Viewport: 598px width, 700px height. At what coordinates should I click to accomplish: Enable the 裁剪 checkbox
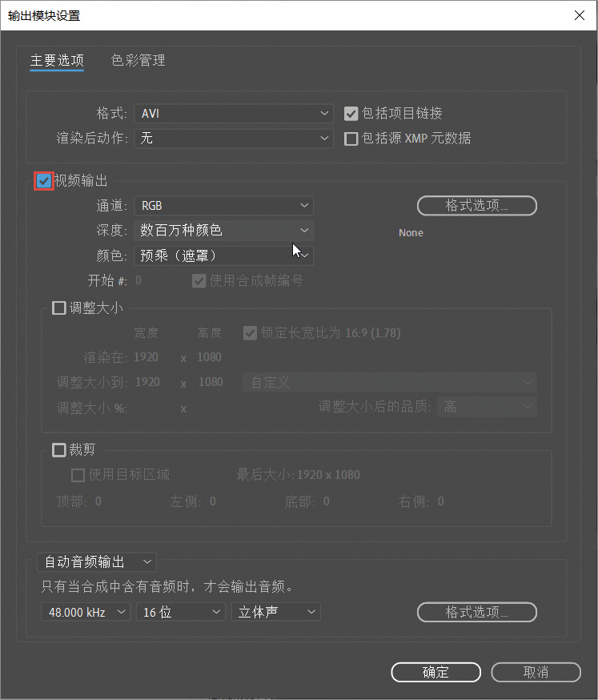(59, 449)
